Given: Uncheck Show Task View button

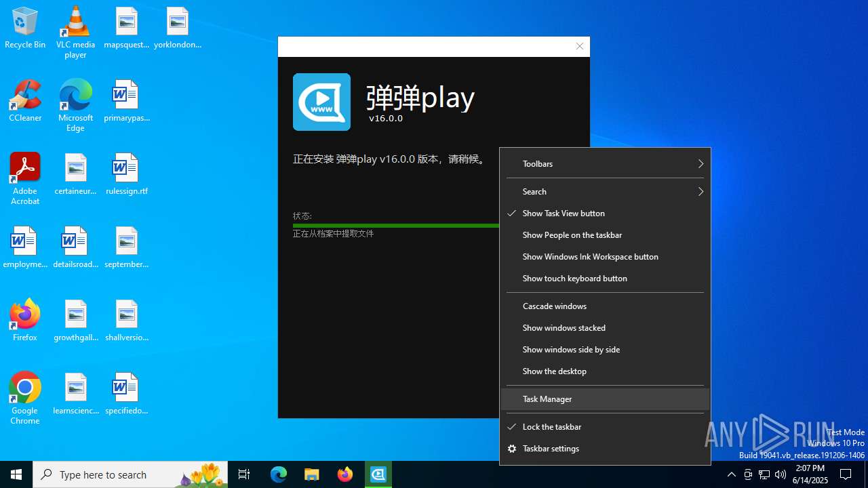Looking at the screenshot, I should tap(605, 213).
